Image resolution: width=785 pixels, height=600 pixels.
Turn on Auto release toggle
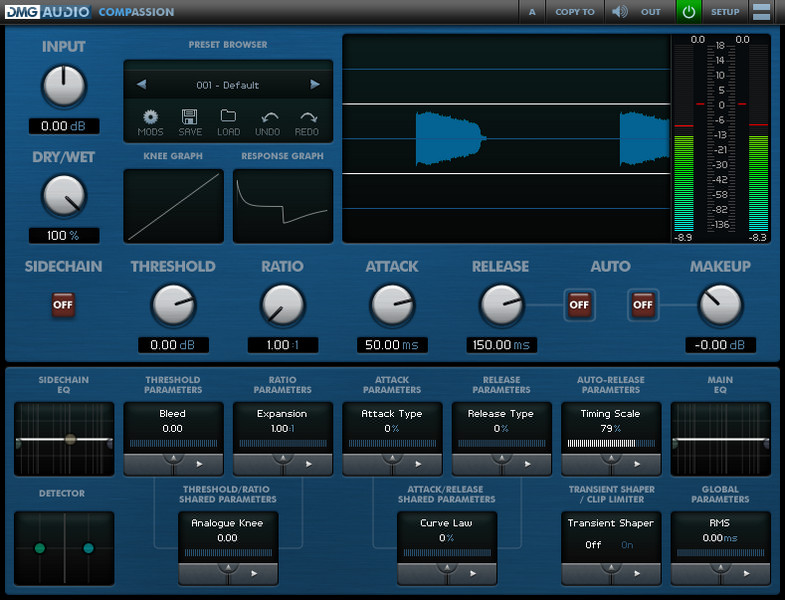(578, 304)
